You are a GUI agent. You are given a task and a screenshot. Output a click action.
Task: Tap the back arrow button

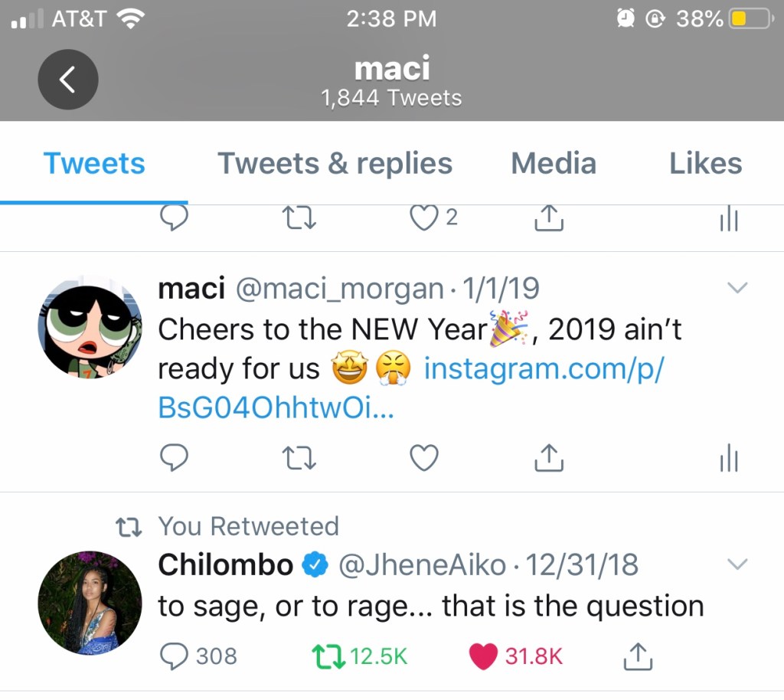pos(68,79)
